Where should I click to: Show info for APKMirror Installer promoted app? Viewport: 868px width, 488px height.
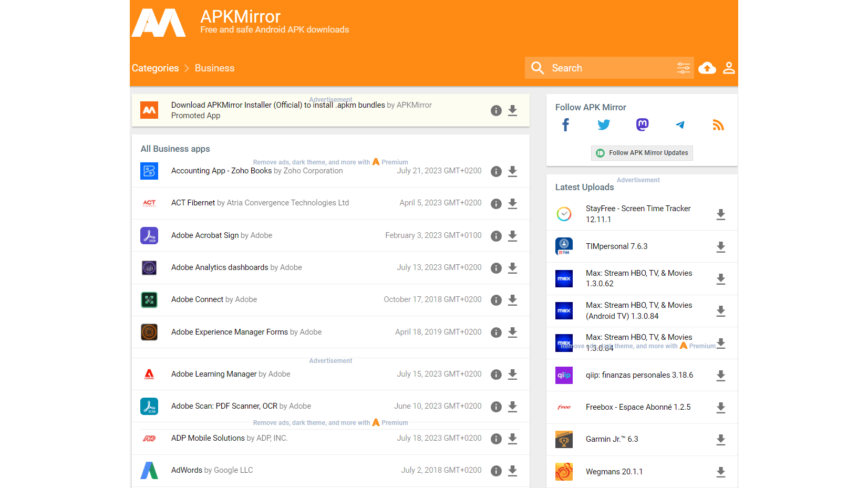pyautogui.click(x=496, y=110)
